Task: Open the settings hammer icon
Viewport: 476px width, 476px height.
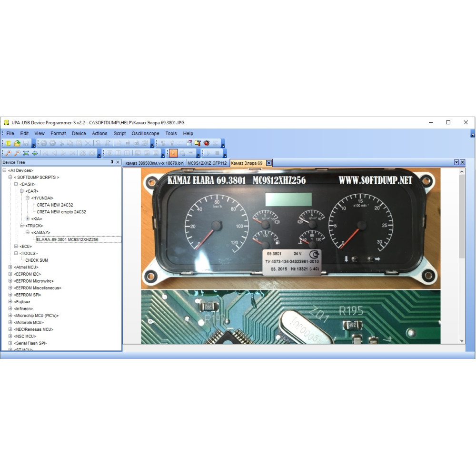Action: pyautogui.click(x=198, y=143)
